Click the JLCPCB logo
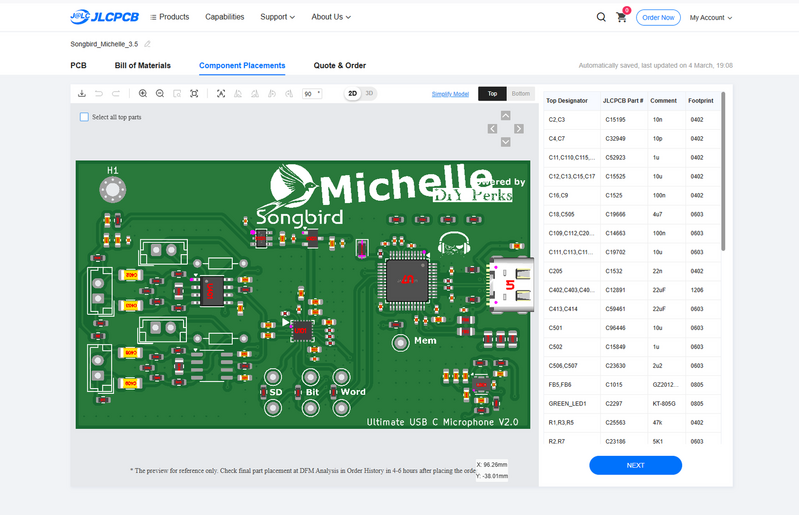 tap(104, 17)
